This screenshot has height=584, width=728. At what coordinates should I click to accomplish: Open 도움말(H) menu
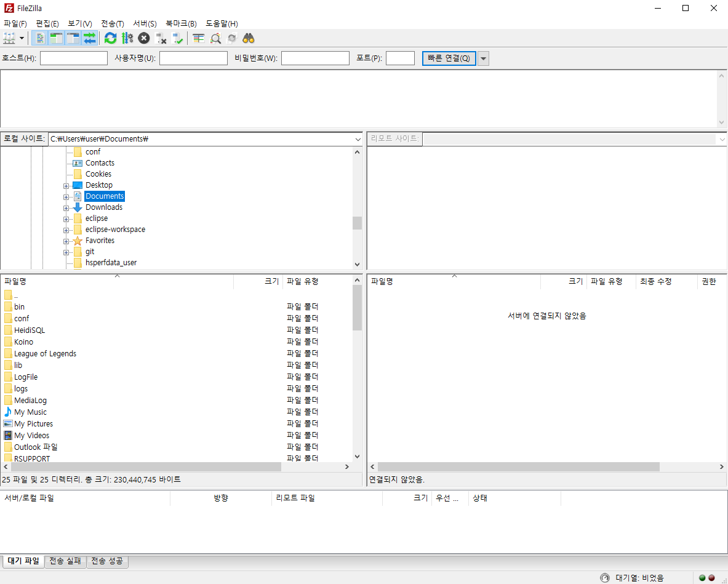(x=222, y=23)
